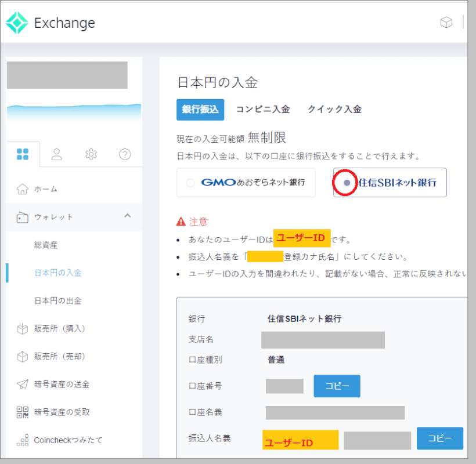The height and width of the screenshot is (464, 476).
Task: Click the wallet icon beside ウォレット
Action: click(x=23, y=217)
